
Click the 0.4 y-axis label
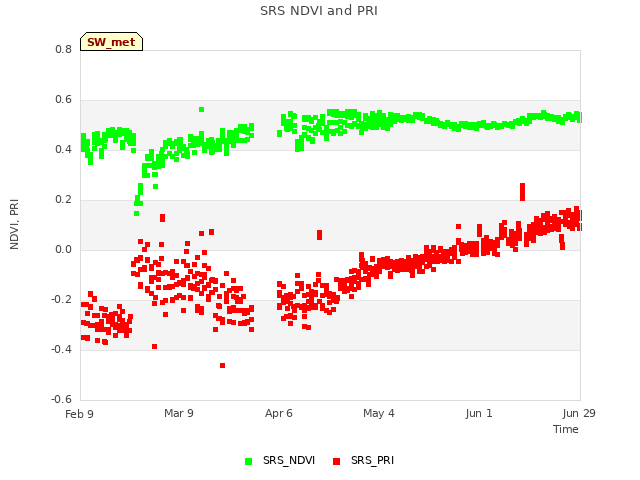tap(63, 149)
